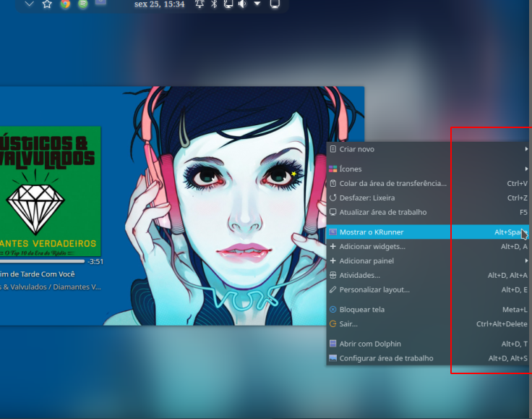
Task: Click the pencil icon beside Personalizar layout
Action: (333, 289)
